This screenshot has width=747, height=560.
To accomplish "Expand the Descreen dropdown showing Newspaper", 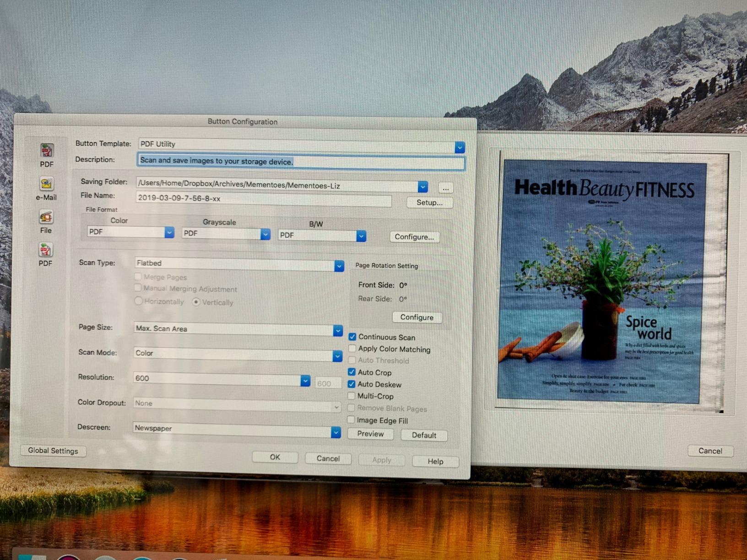I will pos(336,431).
